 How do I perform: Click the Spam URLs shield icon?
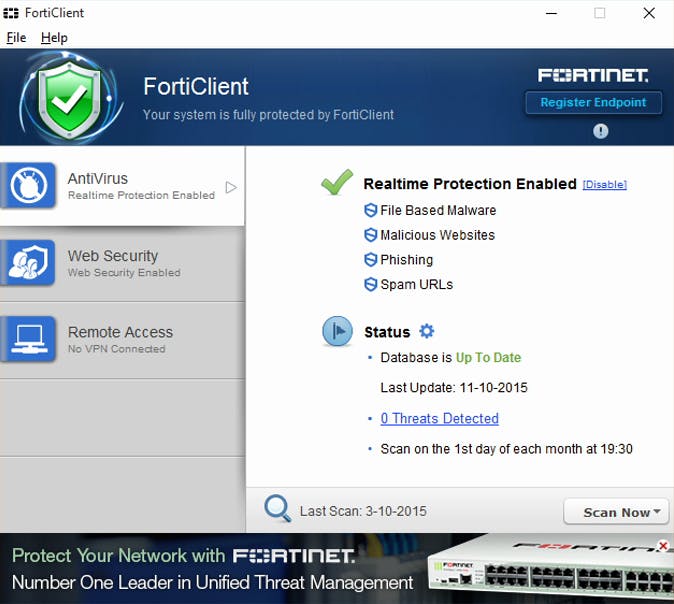[x=371, y=284]
